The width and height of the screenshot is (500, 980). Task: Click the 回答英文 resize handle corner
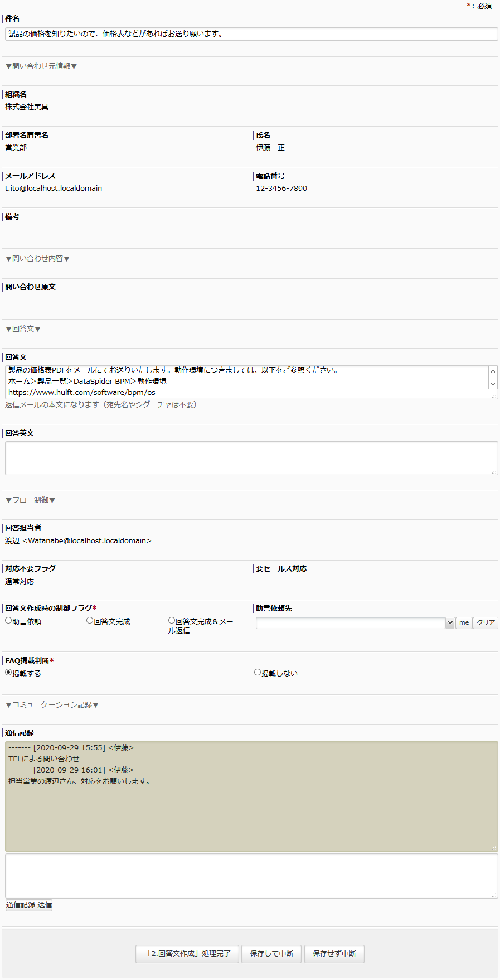tap(494, 471)
